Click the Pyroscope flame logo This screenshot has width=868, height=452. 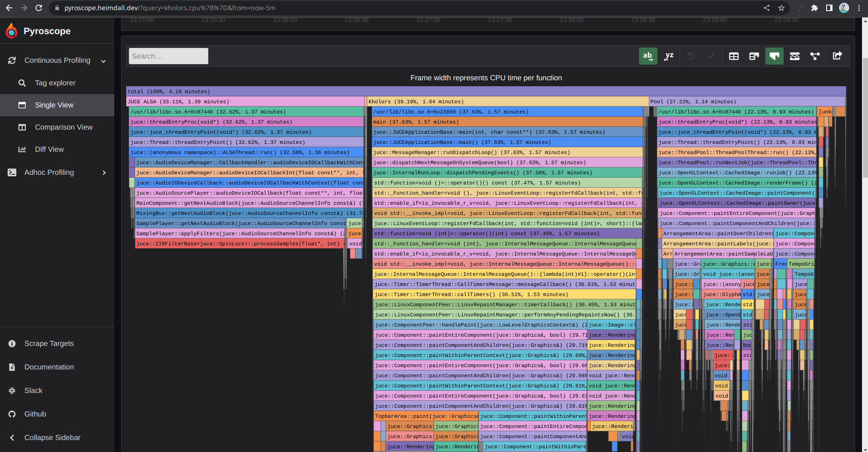click(x=12, y=31)
